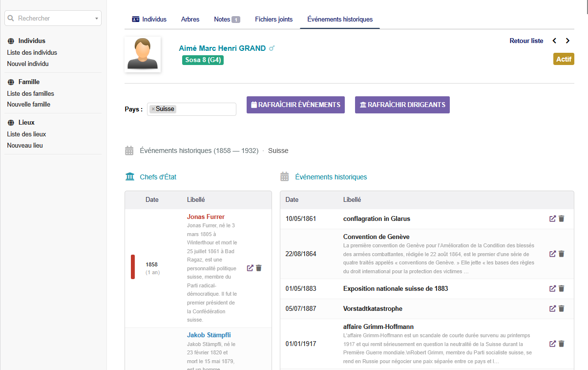Click the Pays country selection field

(x=205, y=109)
